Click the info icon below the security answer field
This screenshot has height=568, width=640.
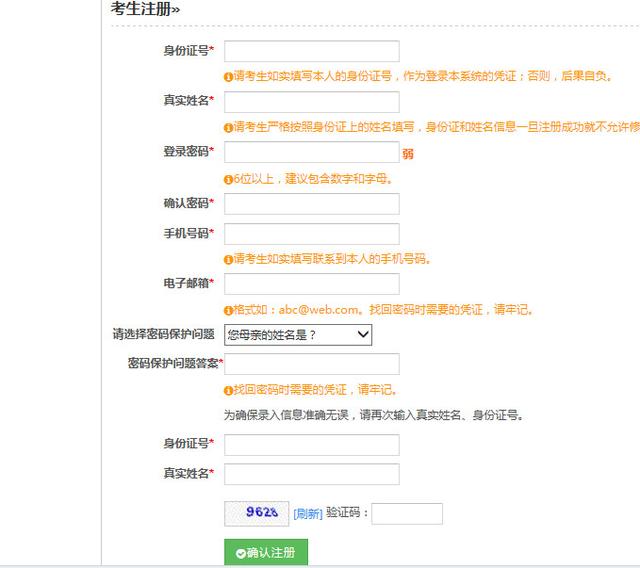[x=228, y=390]
